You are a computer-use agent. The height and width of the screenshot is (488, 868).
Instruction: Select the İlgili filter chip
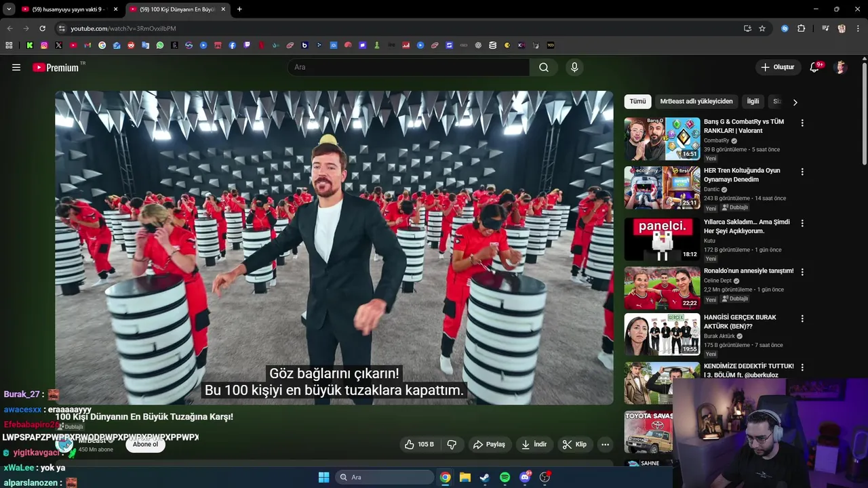(753, 102)
